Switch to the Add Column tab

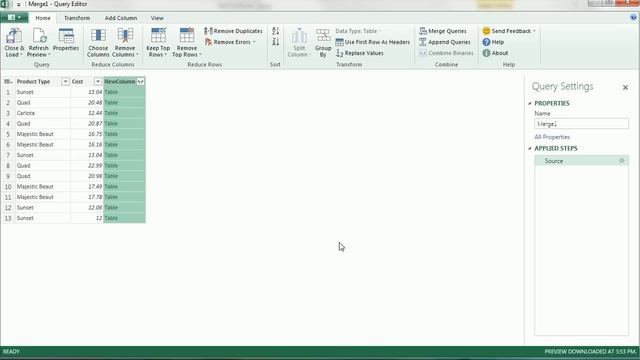pos(121,18)
